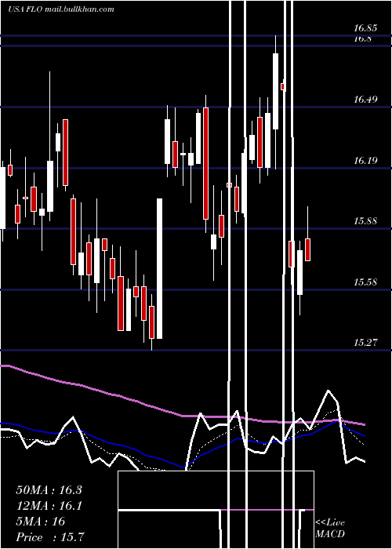This screenshot has height=549, width=392.
Task: Select the 16.19 price level label
Action: tap(365, 161)
